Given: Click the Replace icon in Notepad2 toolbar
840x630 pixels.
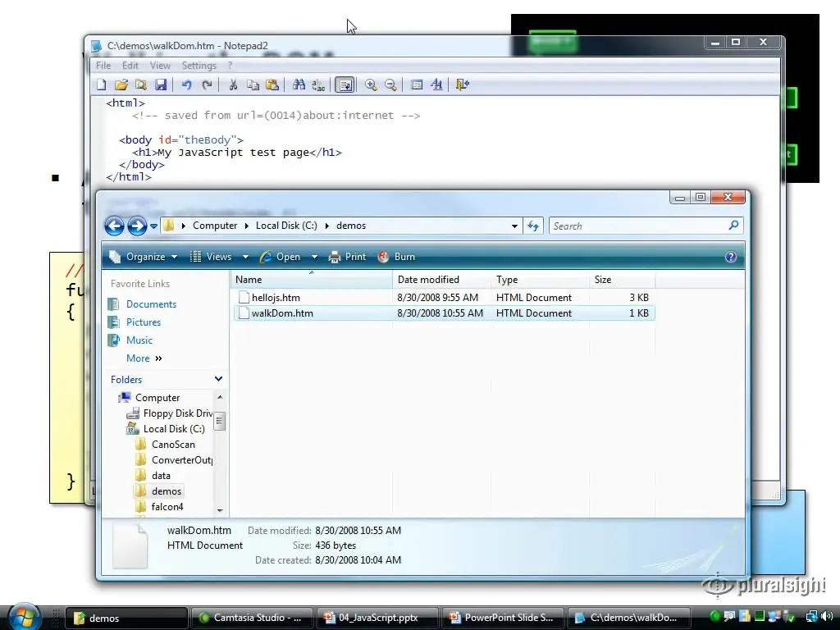Looking at the screenshot, I should click(x=318, y=84).
